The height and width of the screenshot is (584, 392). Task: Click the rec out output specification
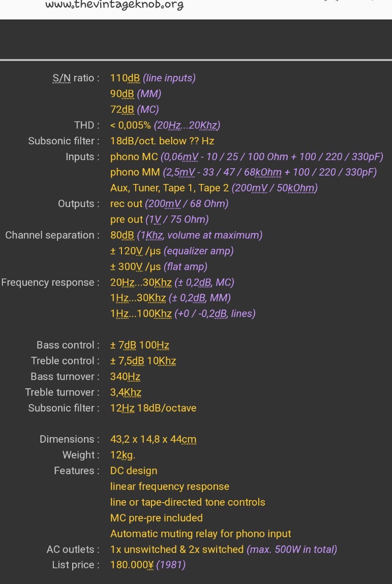coord(169,203)
